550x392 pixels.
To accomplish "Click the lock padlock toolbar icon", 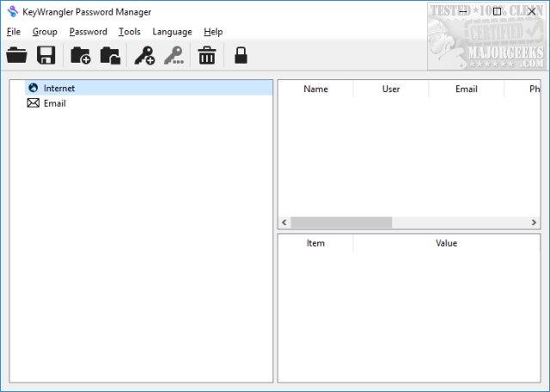I will (241, 56).
